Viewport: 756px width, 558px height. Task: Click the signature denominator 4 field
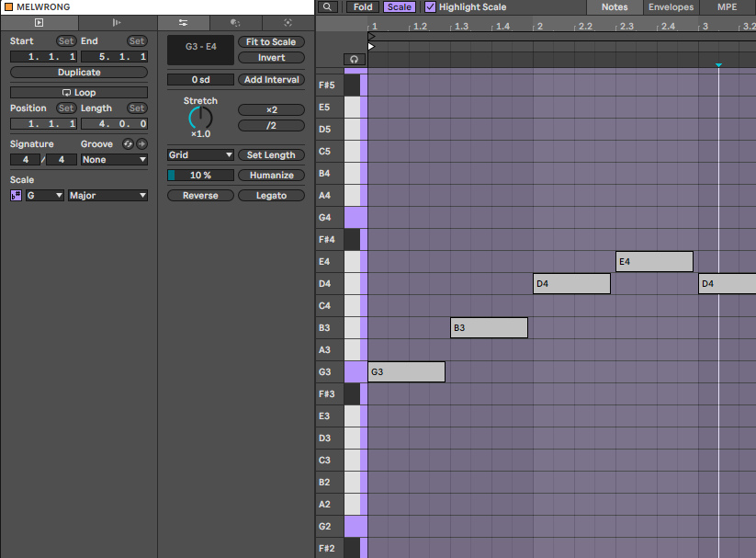62,160
